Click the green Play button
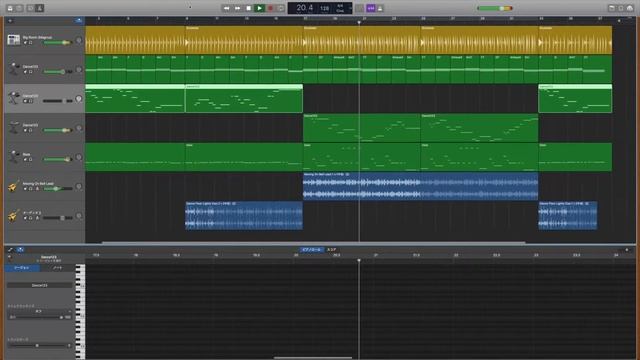The height and width of the screenshot is (360, 640). [259, 8]
